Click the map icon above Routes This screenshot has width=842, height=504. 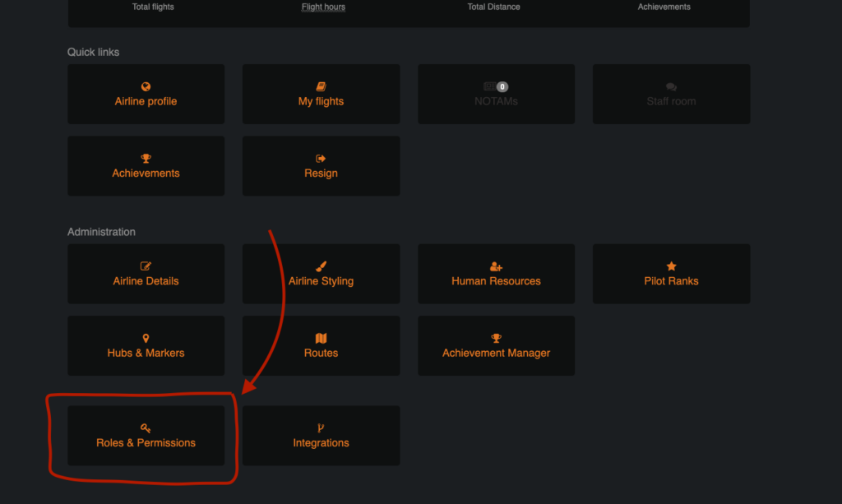[x=321, y=338]
